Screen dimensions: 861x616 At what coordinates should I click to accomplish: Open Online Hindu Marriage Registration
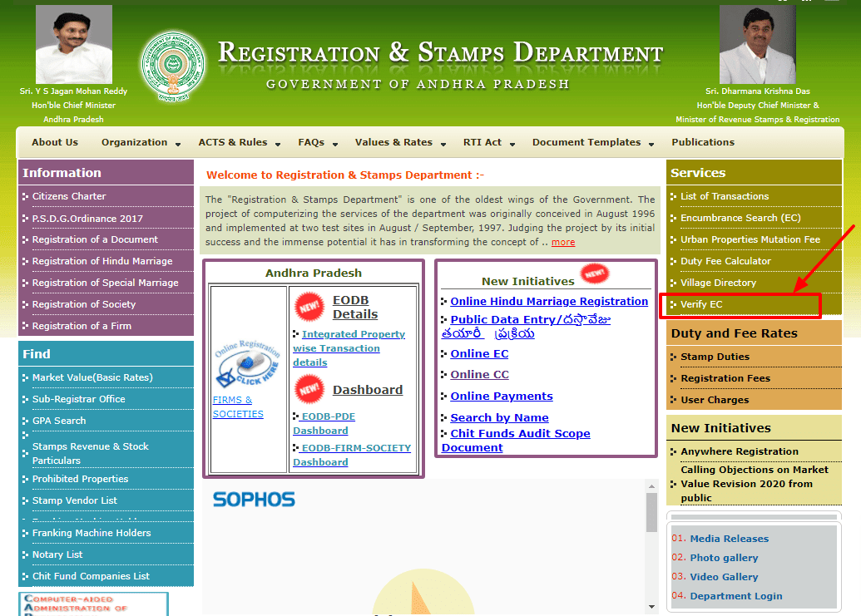[x=549, y=301]
